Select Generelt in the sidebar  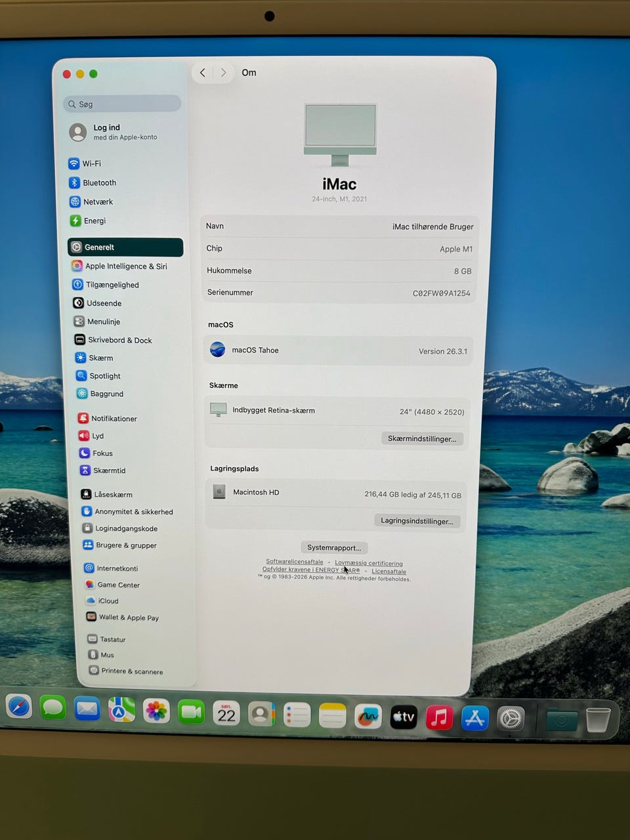tap(125, 247)
